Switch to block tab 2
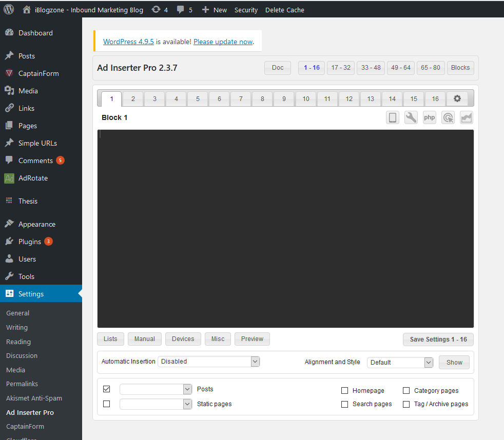 [x=133, y=99]
